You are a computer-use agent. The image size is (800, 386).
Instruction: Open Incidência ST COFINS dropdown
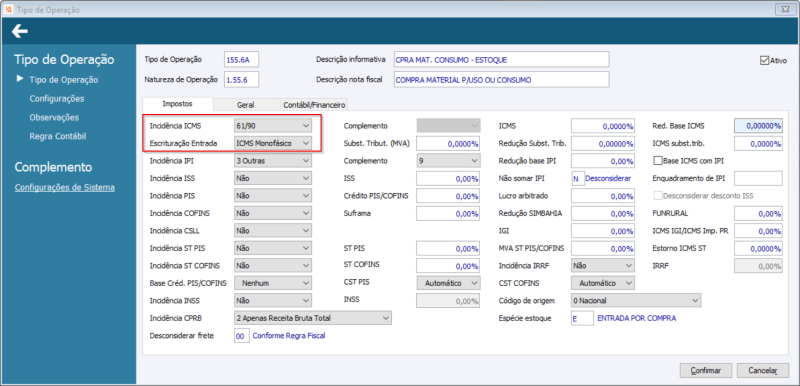tap(272, 266)
